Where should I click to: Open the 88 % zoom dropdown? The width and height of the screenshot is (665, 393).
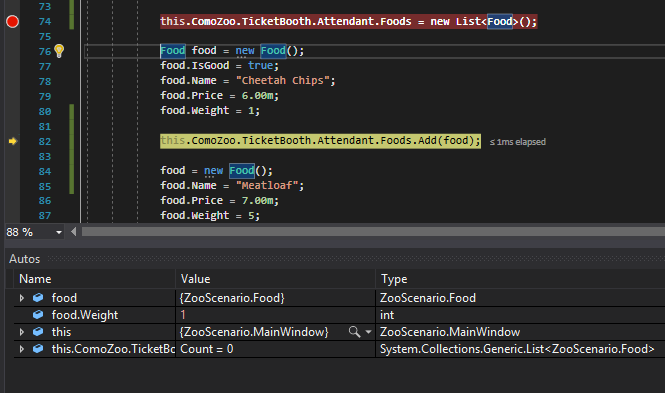coord(59,232)
